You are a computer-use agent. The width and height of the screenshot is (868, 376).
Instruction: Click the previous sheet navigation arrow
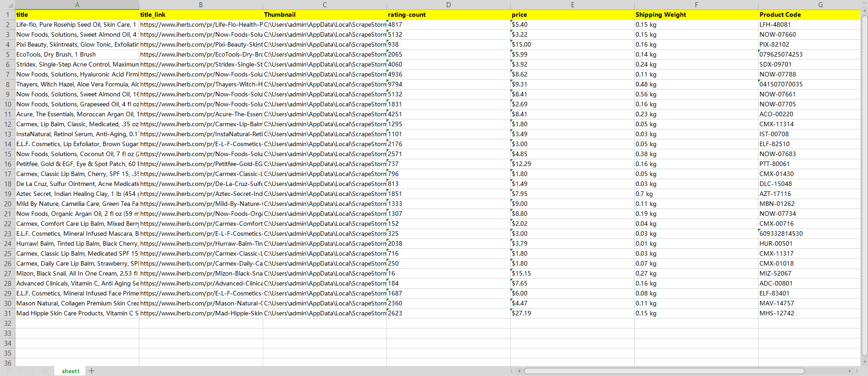coord(20,371)
